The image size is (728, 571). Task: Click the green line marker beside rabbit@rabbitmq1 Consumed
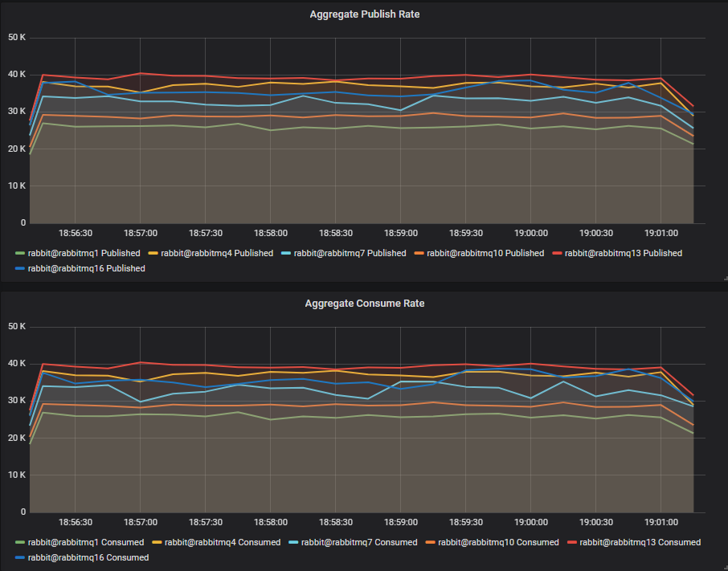point(20,542)
